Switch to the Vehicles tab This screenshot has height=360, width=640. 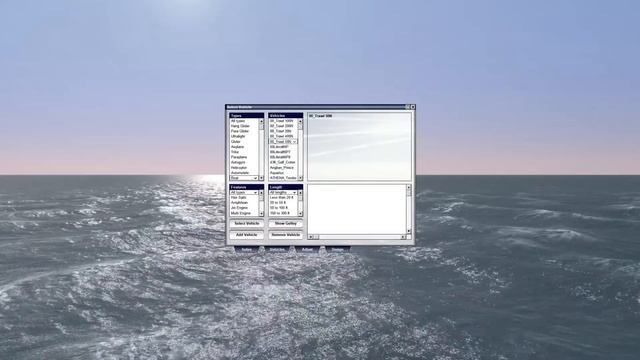[277, 249]
